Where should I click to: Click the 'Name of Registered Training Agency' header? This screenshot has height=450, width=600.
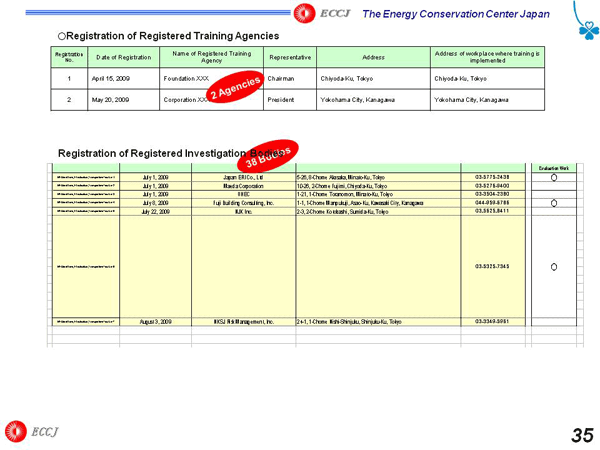[212, 57]
